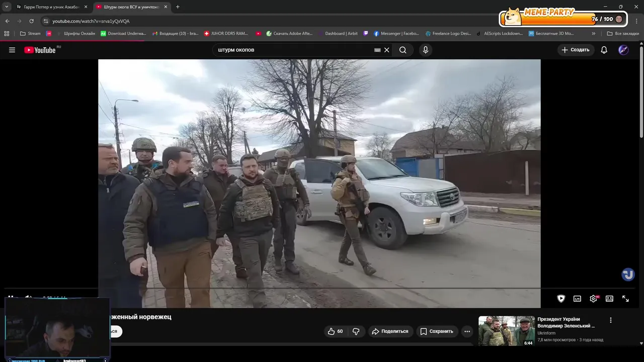The height and width of the screenshot is (362, 644).
Task: Select the Штурм окопа ВСУ tab
Action: click(x=131, y=7)
